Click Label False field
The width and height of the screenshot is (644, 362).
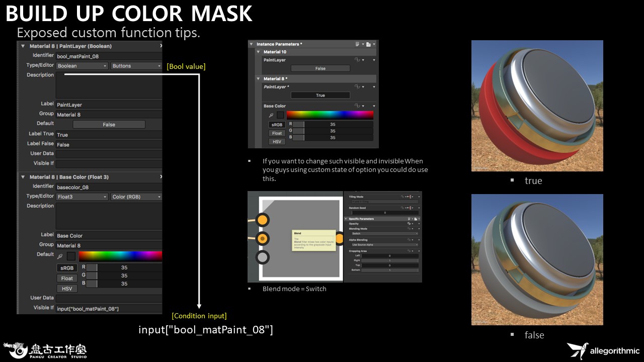109,145
